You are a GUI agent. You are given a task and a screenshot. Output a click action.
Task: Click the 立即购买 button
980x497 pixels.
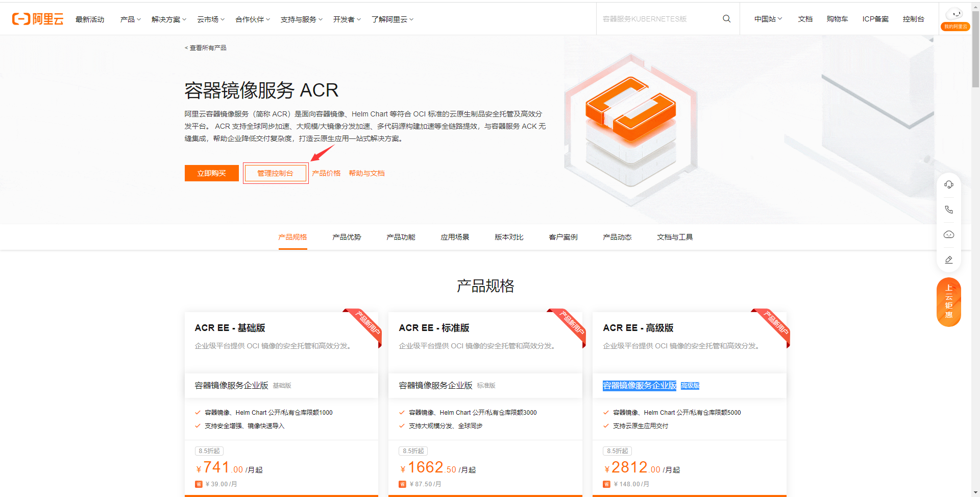tap(212, 173)
